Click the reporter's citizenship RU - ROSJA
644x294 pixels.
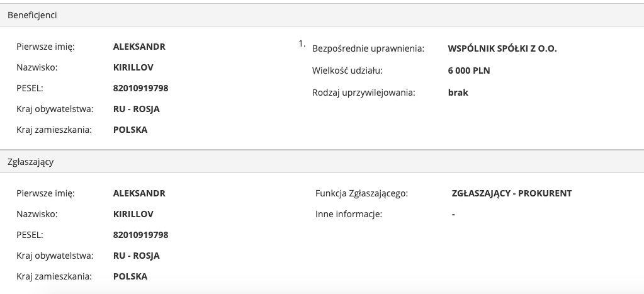click(x=137, y=256)
